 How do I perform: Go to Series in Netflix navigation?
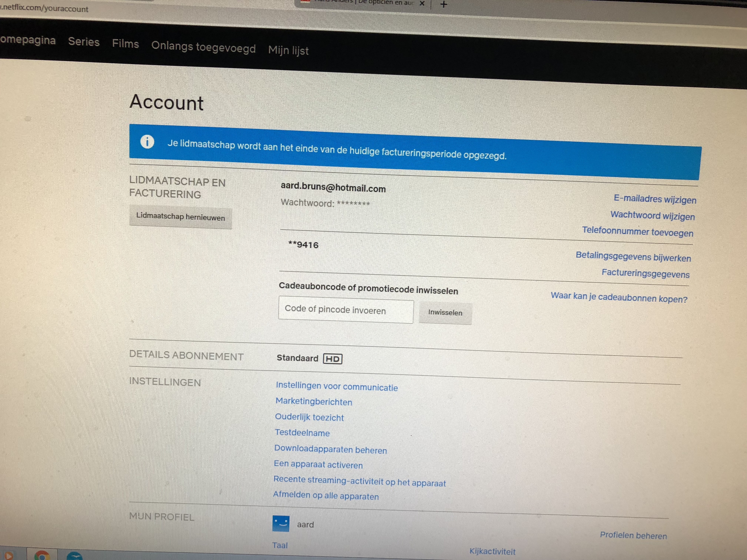click(84, 42)
